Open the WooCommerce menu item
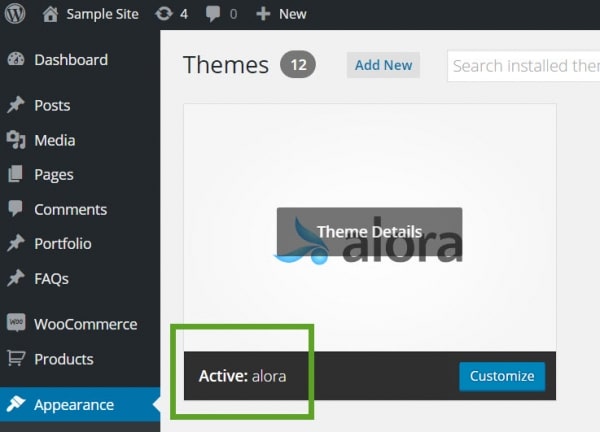This screenshot has width=600, height=432. pyautogui.click(x=86, y=324)
